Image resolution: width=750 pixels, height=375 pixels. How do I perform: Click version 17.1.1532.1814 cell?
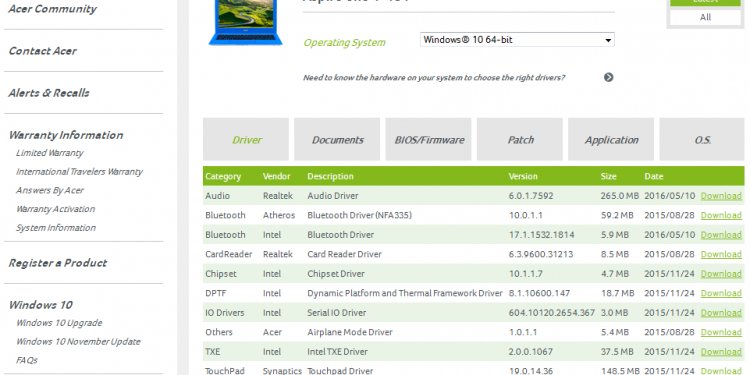(x=541, y=235)
